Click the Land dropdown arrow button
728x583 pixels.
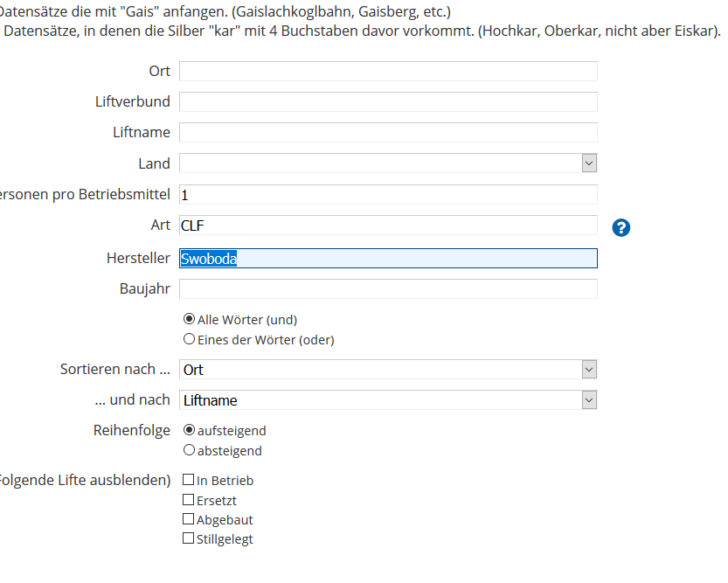pos(589,163)
